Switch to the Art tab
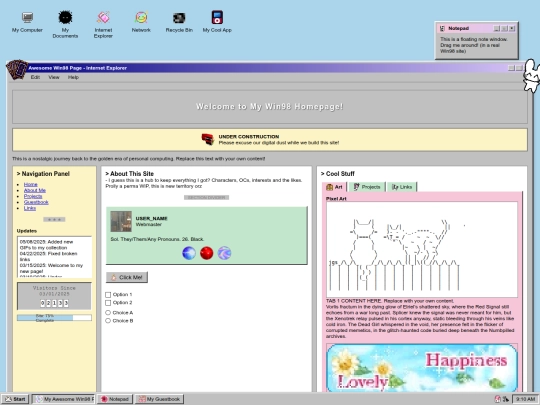The image size is (540, 405). tap(334, 187)
